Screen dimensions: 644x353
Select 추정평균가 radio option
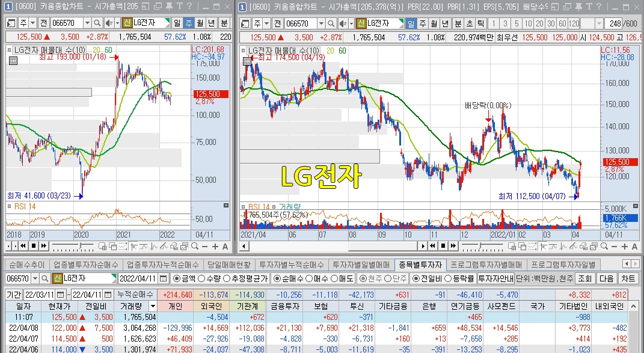click(x=226, y=278)
